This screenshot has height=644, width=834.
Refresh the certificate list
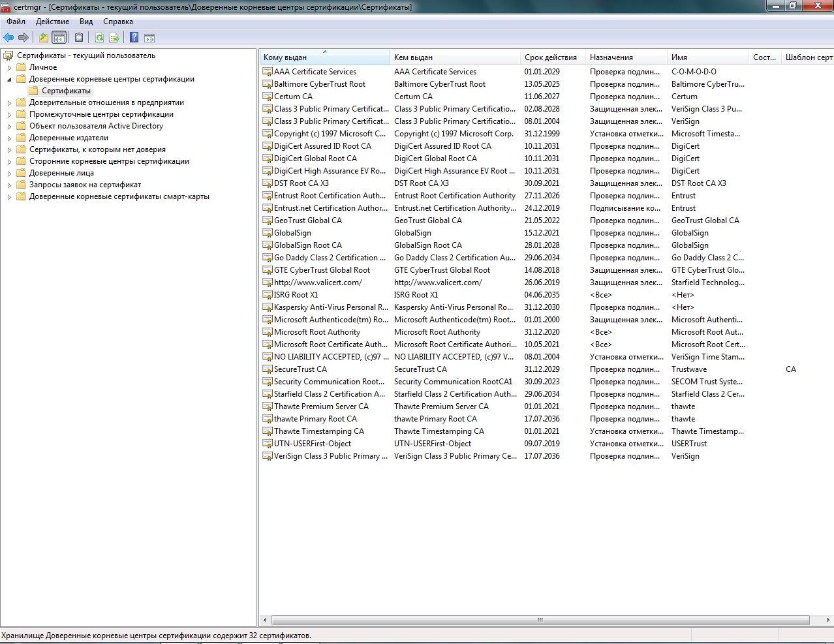(x=99, y=38)
